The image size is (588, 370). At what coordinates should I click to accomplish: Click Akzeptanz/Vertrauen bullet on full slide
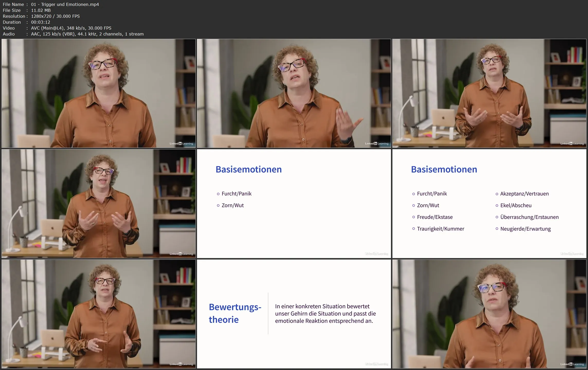tap(524, 194)
